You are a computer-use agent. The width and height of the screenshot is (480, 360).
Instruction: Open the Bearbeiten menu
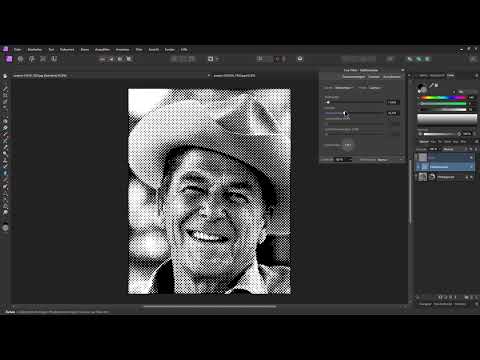pyautogui.click(x=35, y=50)
